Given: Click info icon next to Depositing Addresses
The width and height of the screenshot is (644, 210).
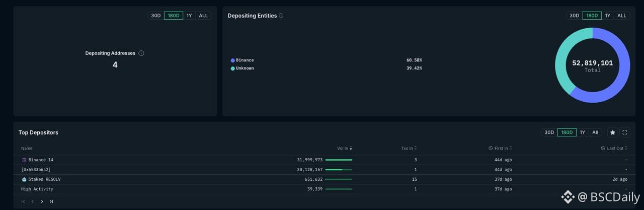Looking at the screenshot, I should pos(141,53).
